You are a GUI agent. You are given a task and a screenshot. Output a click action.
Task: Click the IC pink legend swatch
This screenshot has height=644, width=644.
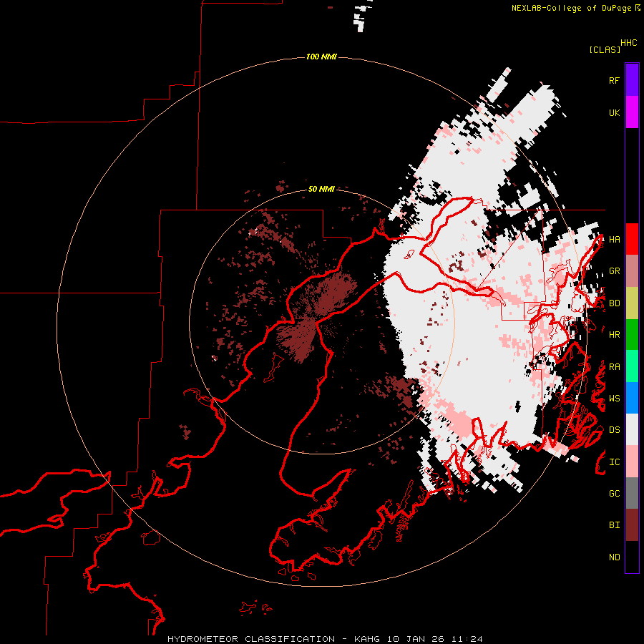(x=632, y=462)
